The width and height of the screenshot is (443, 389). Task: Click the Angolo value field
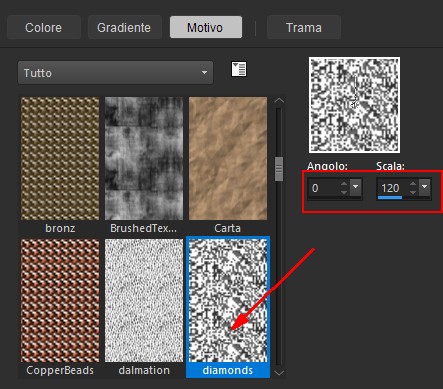tap(323, 188)
